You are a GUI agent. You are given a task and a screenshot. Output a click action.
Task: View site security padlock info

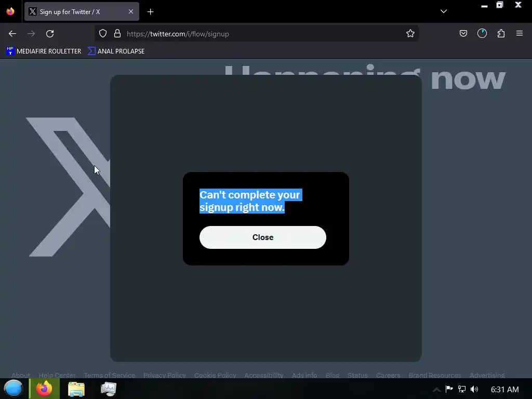(x=117, y=34)
